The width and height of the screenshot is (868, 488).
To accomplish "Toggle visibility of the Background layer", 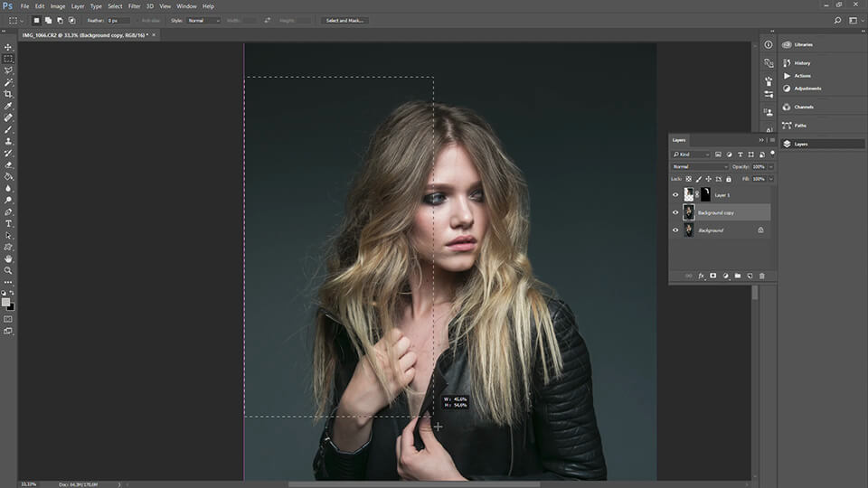I will click(675, 230).
